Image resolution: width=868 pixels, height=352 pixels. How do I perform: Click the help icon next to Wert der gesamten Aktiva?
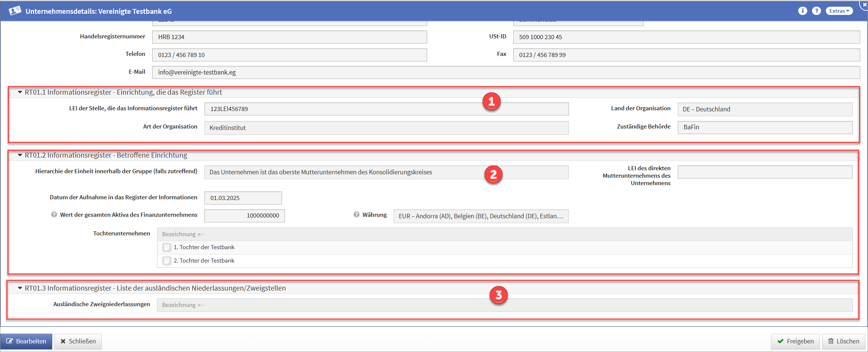pos(54,215)
